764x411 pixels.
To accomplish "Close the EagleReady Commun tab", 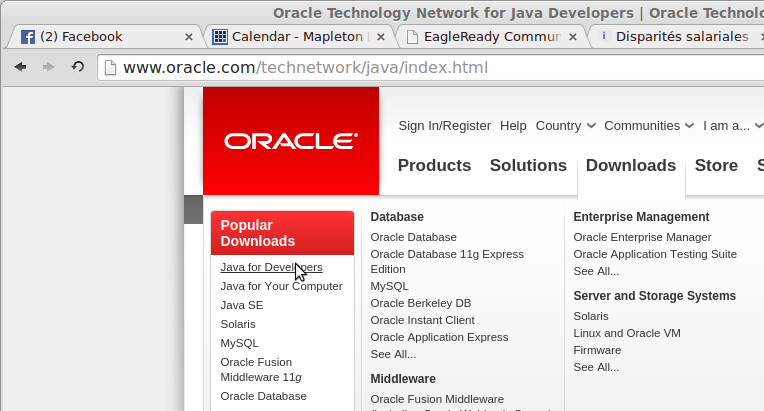I will tap(573, 37).
